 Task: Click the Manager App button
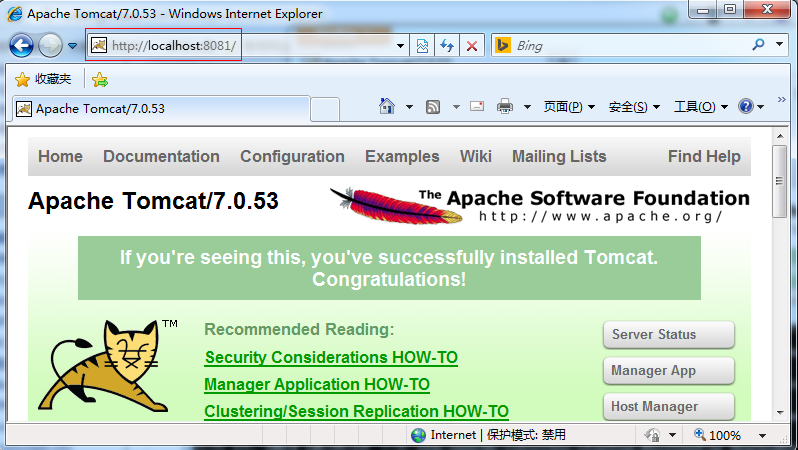(669, 371)
